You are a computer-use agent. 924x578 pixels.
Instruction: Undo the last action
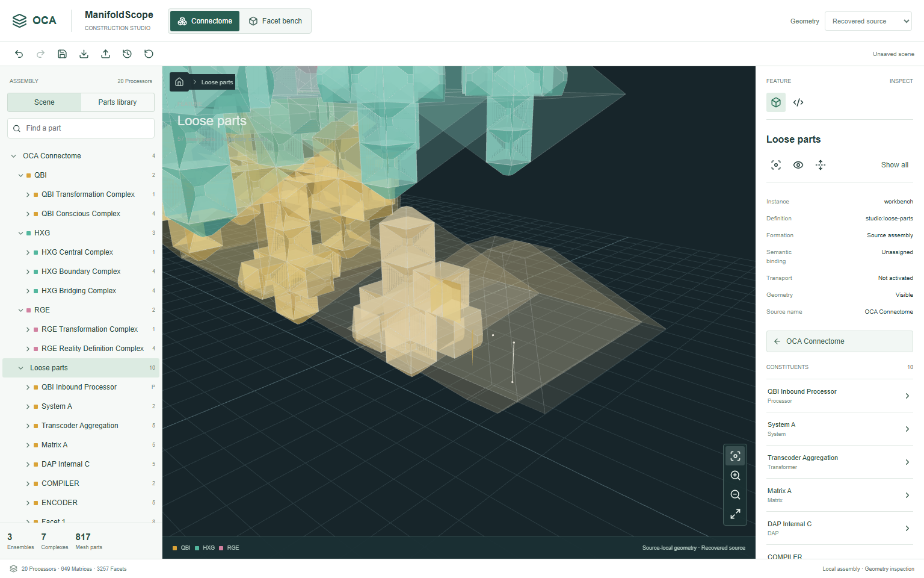click(19, 54)
